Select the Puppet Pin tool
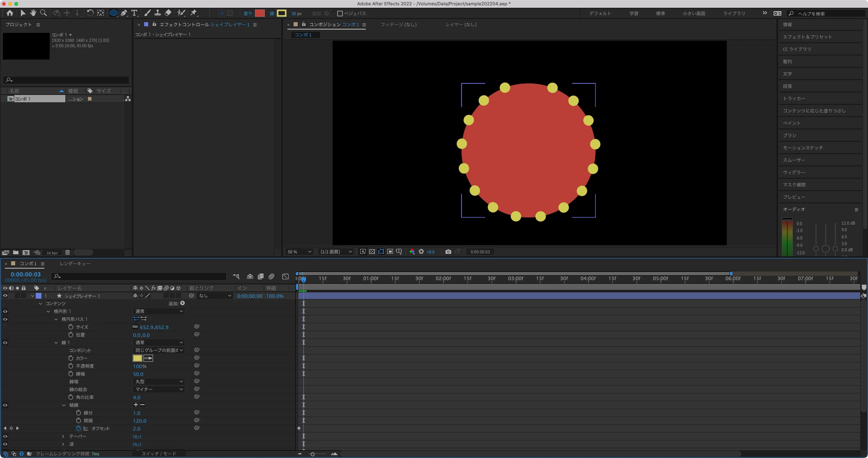 [193, 13]
